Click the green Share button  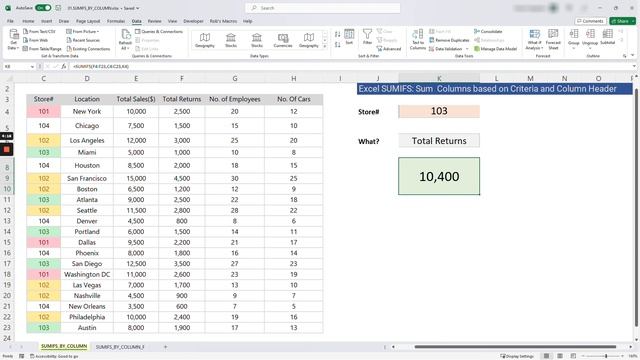tap(622, 21)
